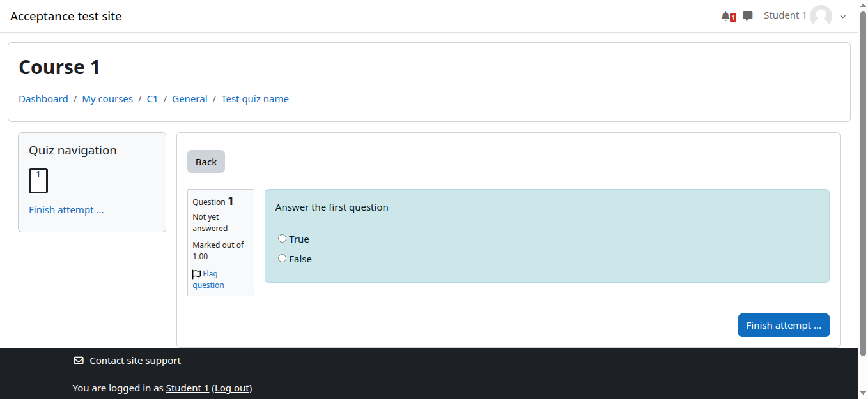Screen dimensions: 868x399
Task: Click the flag icon beside Flag question
Action: pos(196,275)
